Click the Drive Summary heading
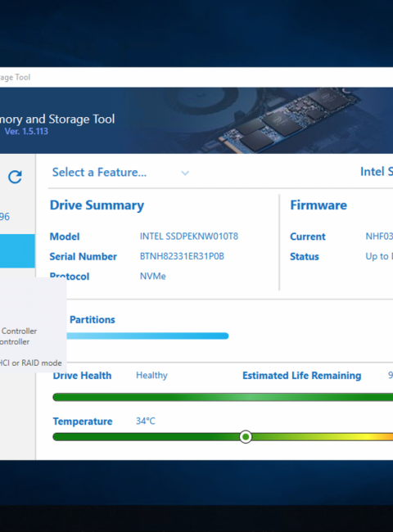Image resolution: width=393 pixels, height=532 pixels. coord(97,205)
